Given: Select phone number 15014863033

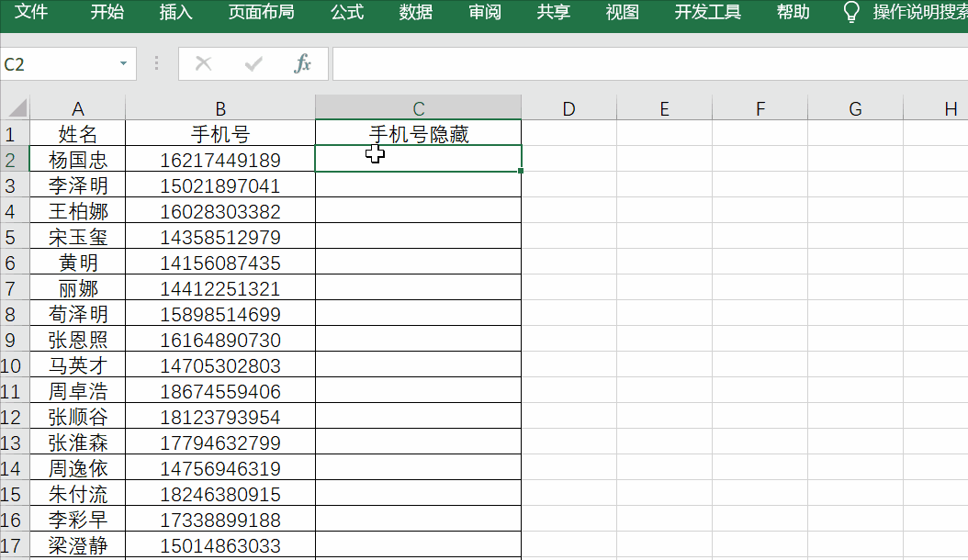Looking at the screenshot, I should point(220,546).
